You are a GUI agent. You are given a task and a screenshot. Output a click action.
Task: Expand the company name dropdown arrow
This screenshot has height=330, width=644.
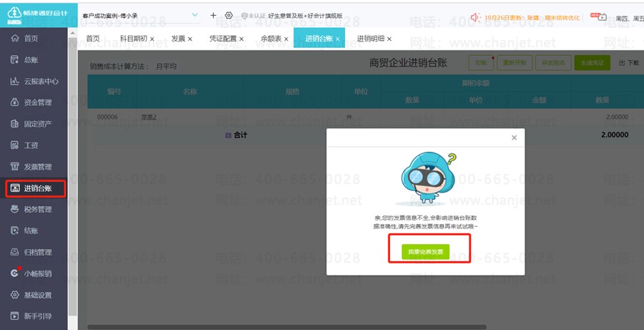[x=195, y=15]
